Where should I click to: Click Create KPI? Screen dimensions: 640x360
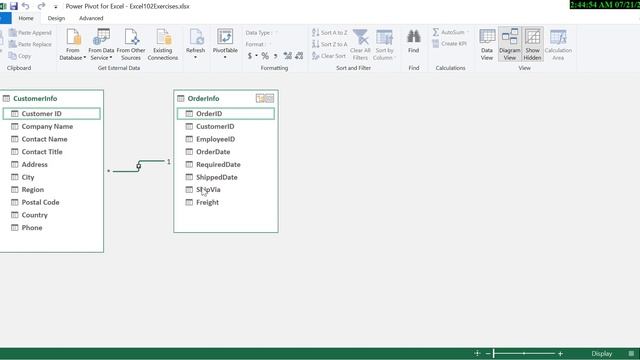449,44
